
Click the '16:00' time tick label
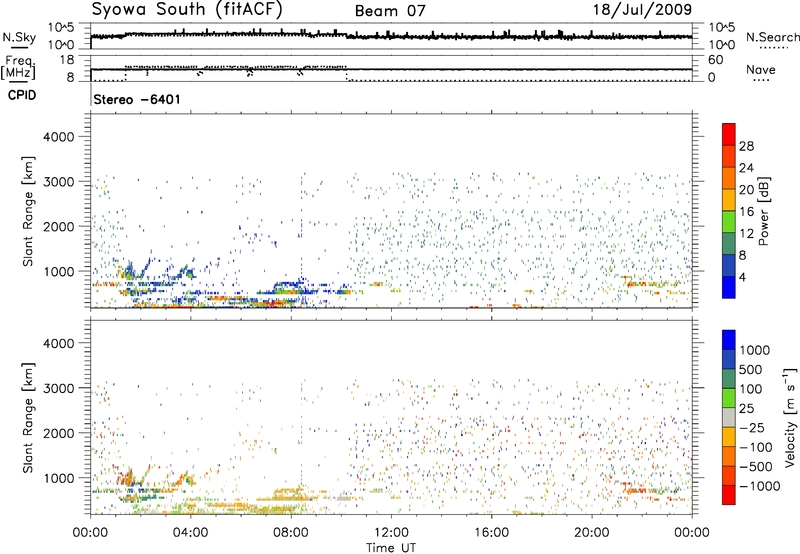click(491, 532)
